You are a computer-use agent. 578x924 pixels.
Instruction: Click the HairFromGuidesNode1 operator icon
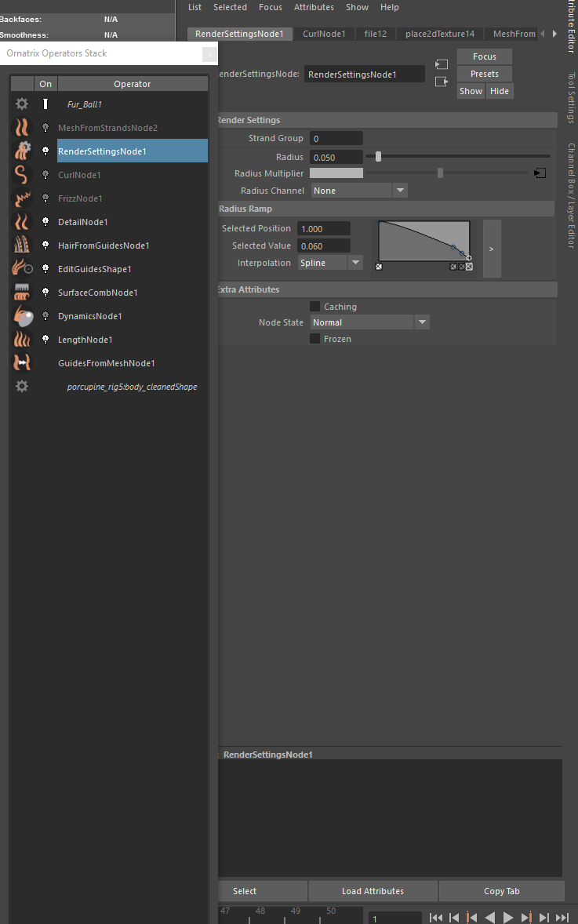[22, 246]
